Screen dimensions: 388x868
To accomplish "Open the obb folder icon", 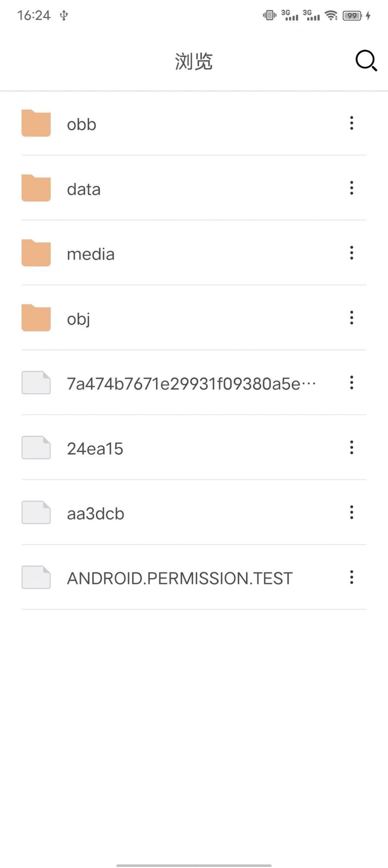I will point(36,123).
